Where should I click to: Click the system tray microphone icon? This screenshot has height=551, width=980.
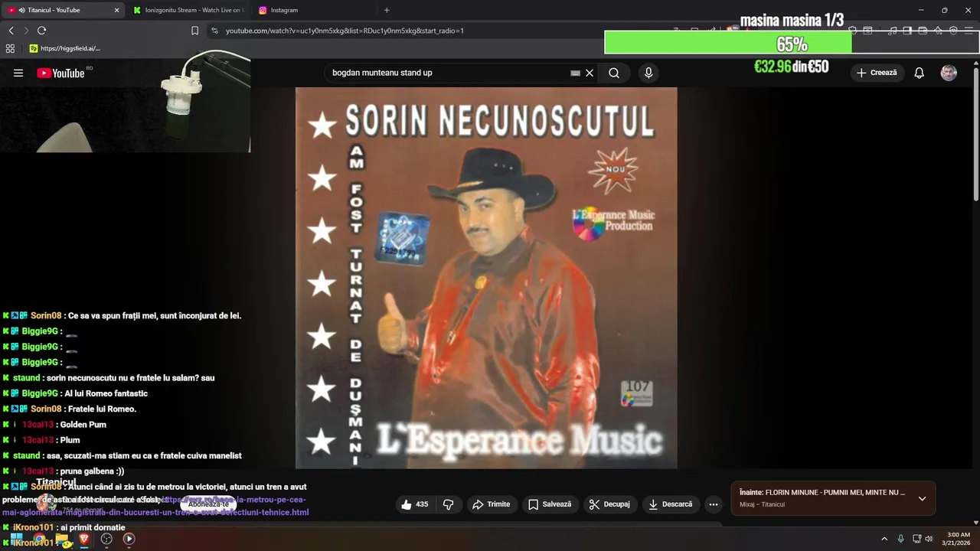900,539
